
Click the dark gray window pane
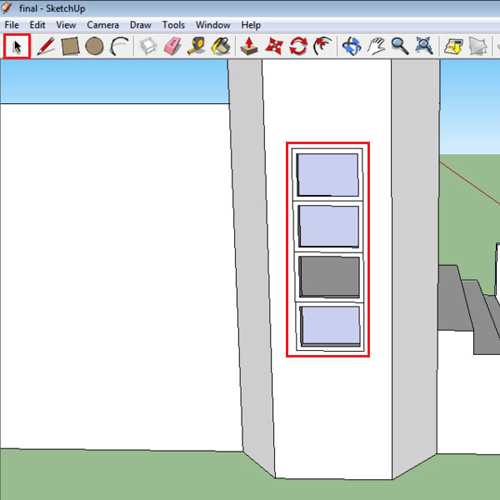pos(329,276)
